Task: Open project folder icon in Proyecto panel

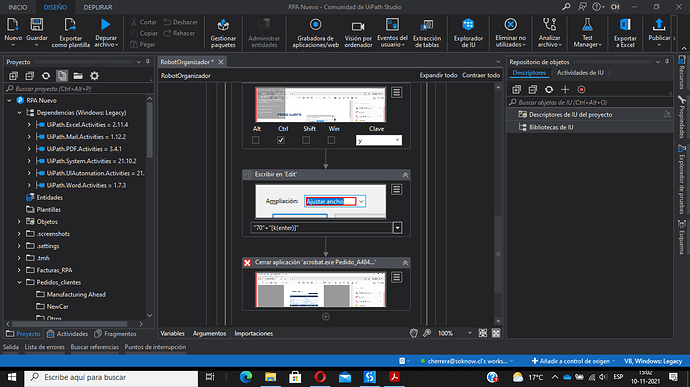Action: tap(78, 76)
